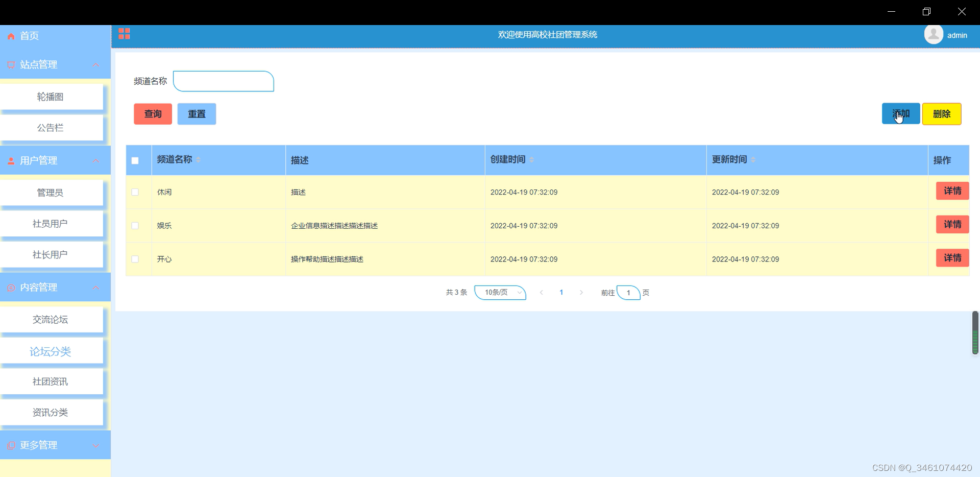This screenshot has height=477, width=980.
Task: Click the red 查询 button
Action: (x=153, y=114)
